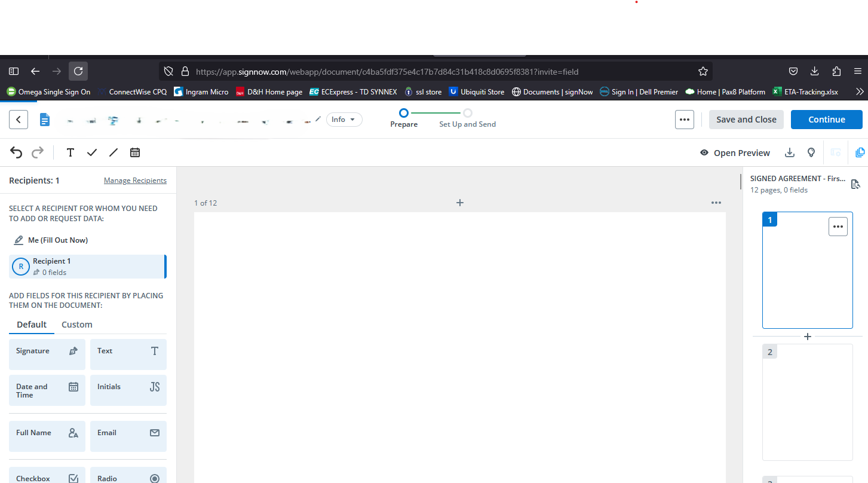Reload the page in the browser

point(78,71)
